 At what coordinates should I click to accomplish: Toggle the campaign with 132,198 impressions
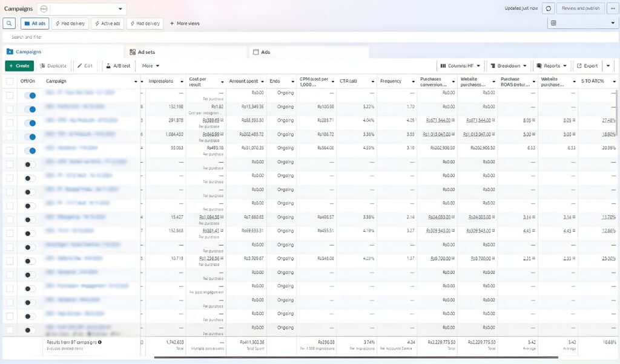(30, 109)
